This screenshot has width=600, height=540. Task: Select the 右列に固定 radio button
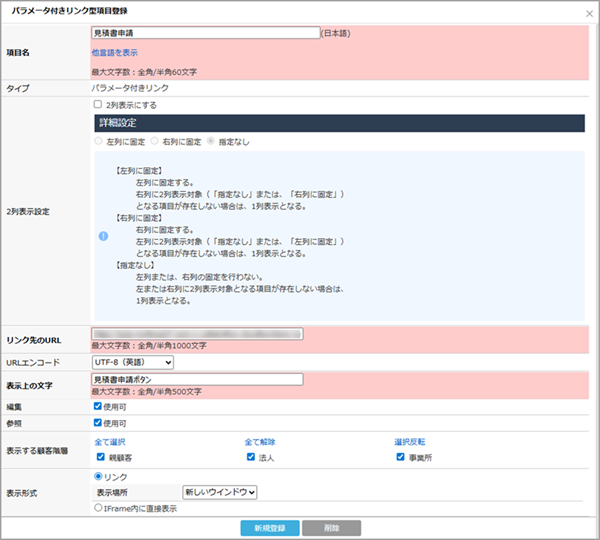point(155,142)
